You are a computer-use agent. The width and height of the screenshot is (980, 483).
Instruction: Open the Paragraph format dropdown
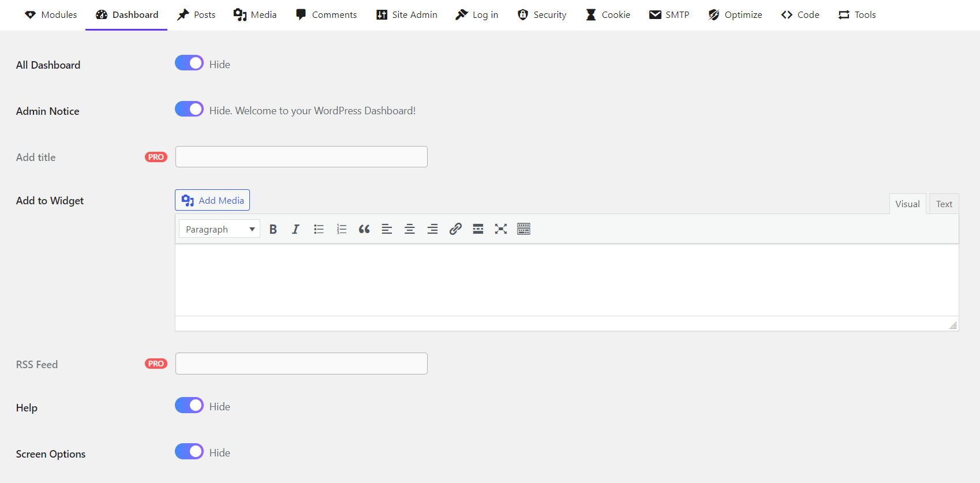coord(219,229)
